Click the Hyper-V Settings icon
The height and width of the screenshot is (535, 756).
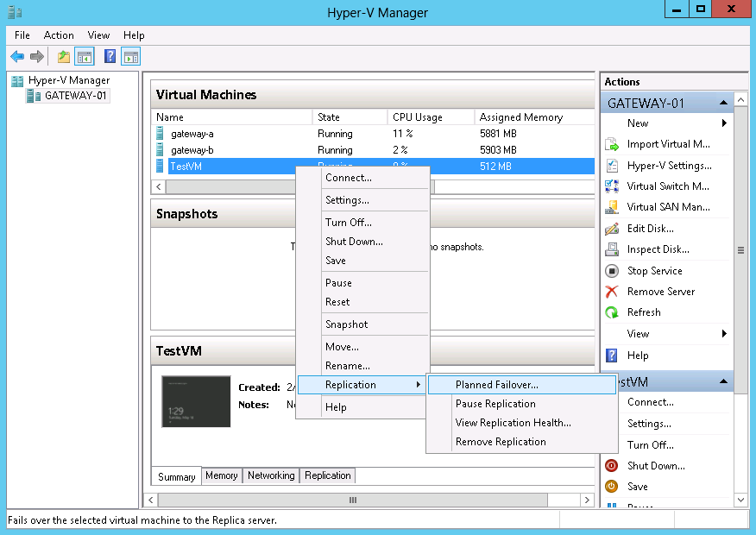pyautogui.click(x=612, y=166)
